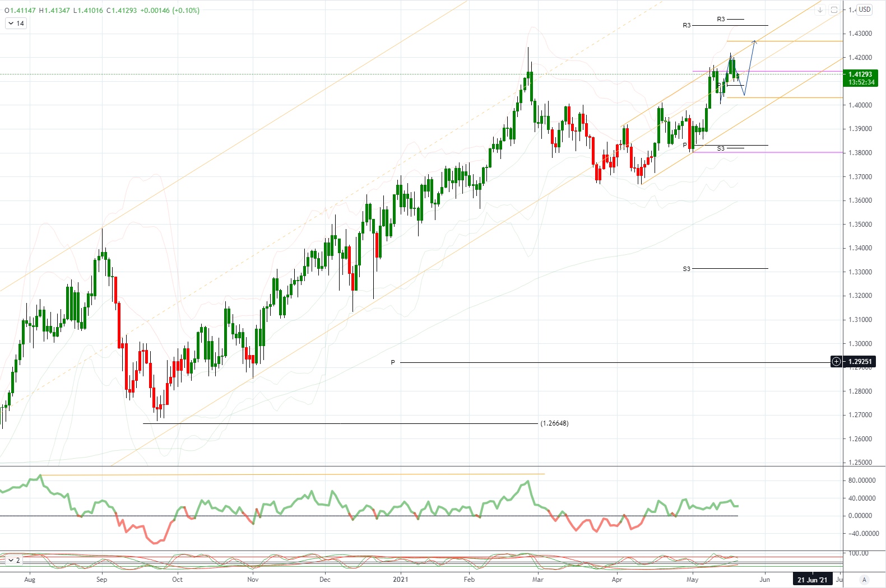Image resolution: width=886 pixels, height=588 pixels.
Task: Click the 1.28000 price scale label
Action: (860, 391)
